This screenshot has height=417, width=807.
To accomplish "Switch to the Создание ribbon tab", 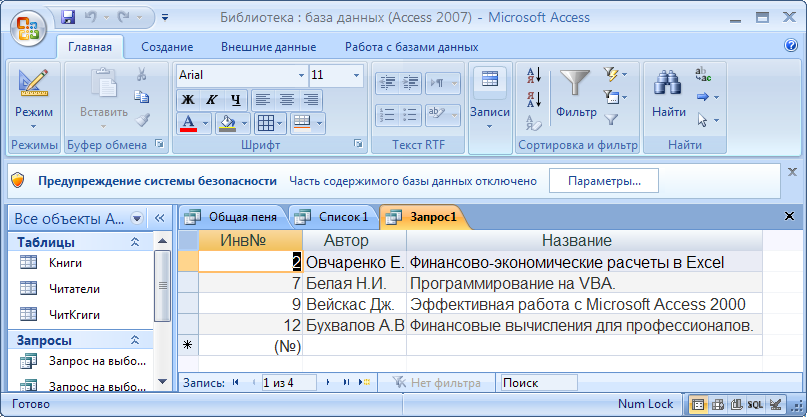I will 167,47.
